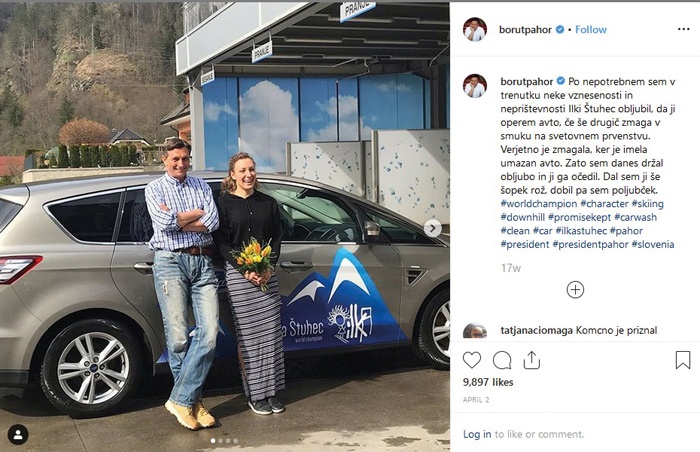
Task: Load more comments with plus circle
Action: (575, 290)
